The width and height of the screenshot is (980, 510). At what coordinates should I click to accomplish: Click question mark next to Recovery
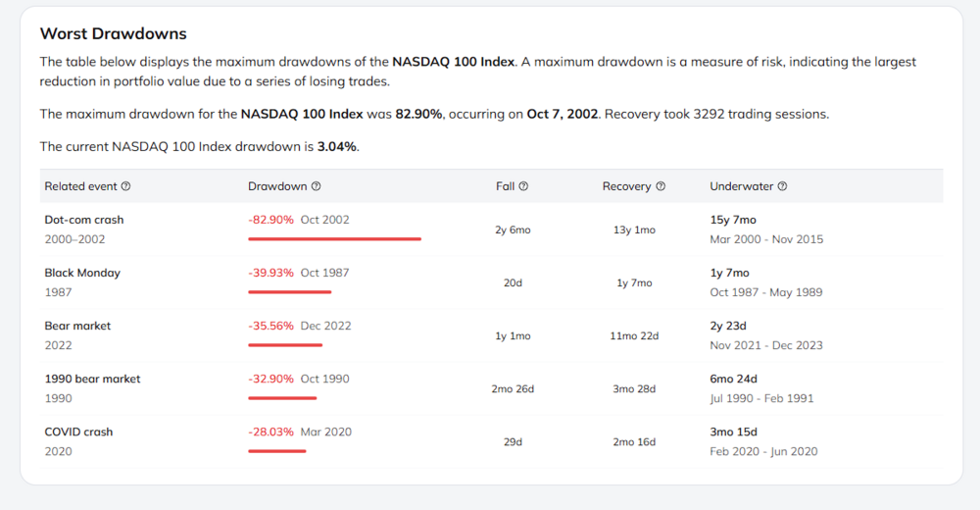[661, 186]
